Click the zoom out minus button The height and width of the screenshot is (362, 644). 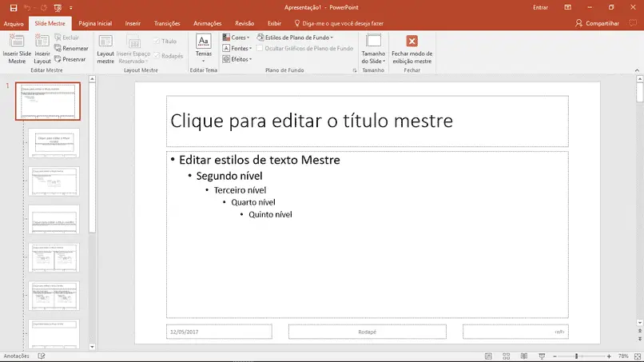point(555,356)
